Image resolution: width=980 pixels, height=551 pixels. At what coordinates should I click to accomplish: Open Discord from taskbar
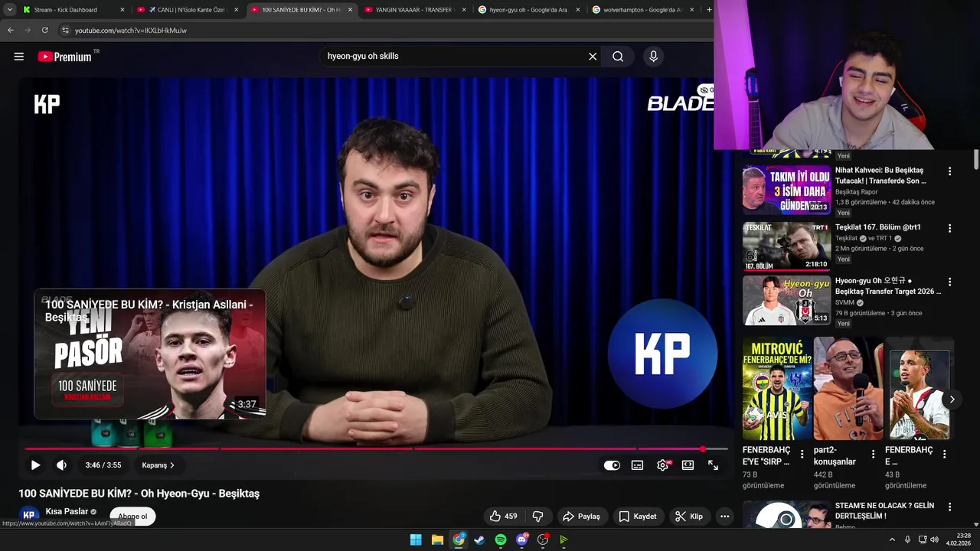[522, 540]
